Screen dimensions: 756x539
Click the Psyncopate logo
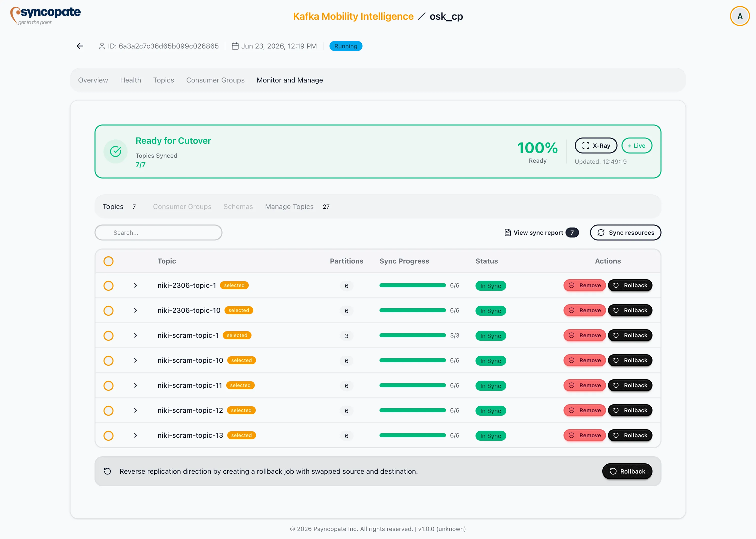point(45,15)
